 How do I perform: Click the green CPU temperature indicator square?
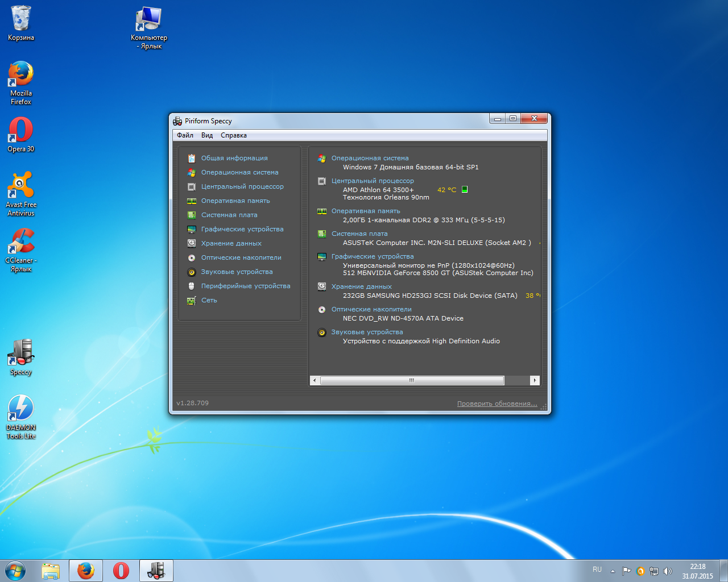tap(465, 189)
